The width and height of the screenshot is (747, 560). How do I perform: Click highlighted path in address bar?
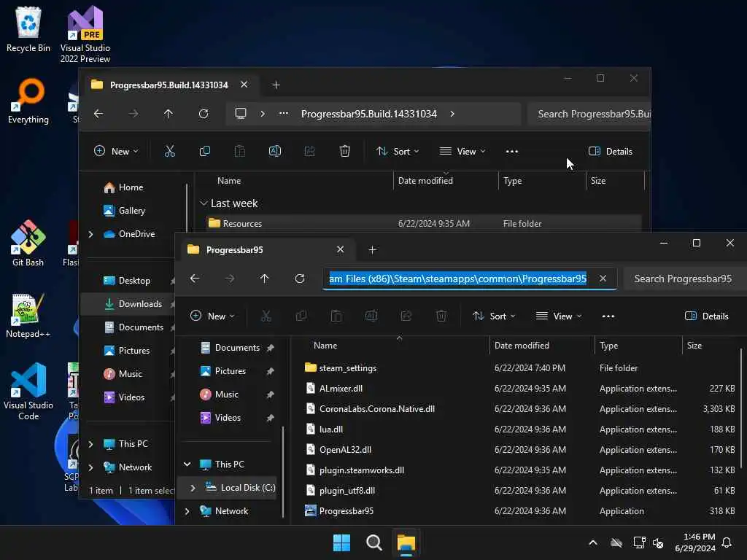pyautogui.click(x=458, y=279)
